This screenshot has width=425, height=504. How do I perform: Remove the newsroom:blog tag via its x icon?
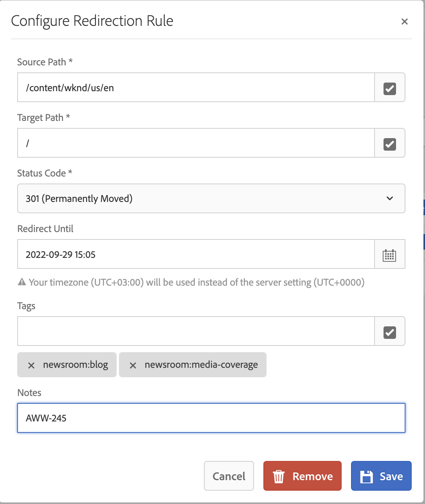coord(31,365)
